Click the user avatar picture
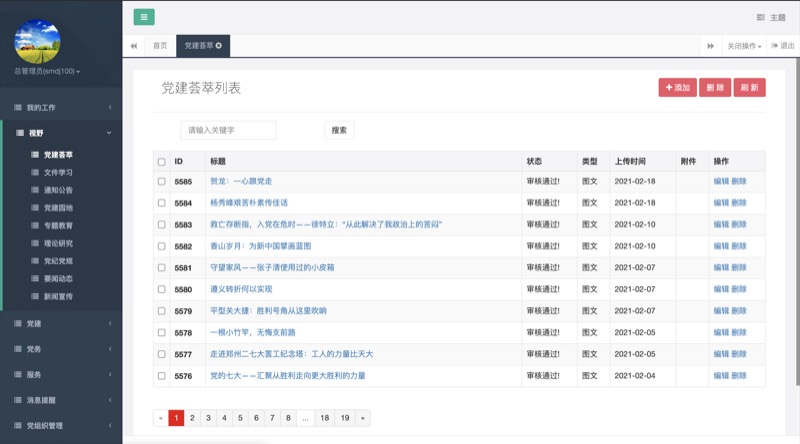800x444 pixels. click(x=37, y=41)
